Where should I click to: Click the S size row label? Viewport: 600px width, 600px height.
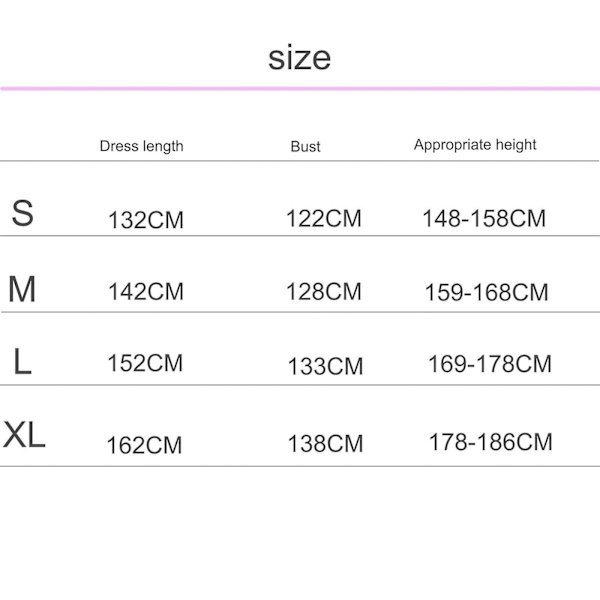pyautogui.click(x=22, y=213)
